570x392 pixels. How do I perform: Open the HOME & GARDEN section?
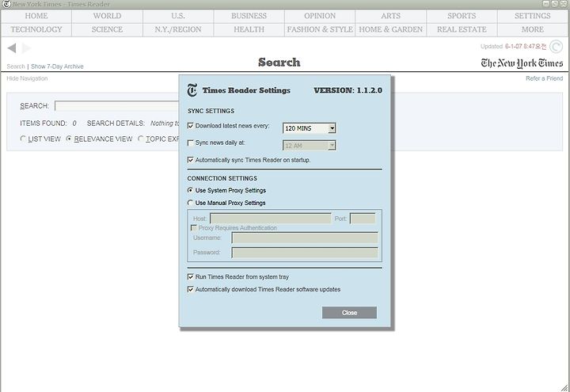click(391, 29)
